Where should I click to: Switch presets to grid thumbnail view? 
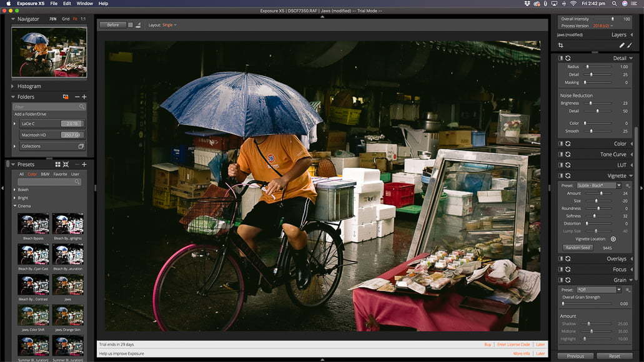(57, 164)
